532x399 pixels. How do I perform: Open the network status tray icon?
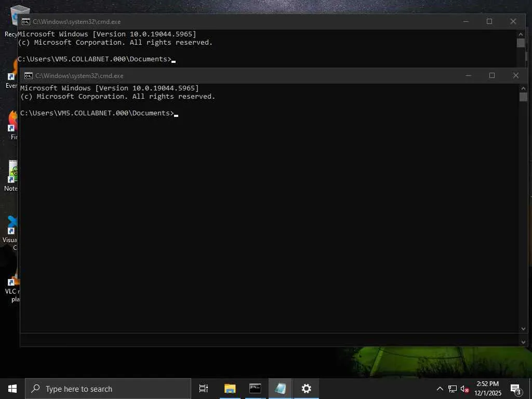[x=453, y=389]
